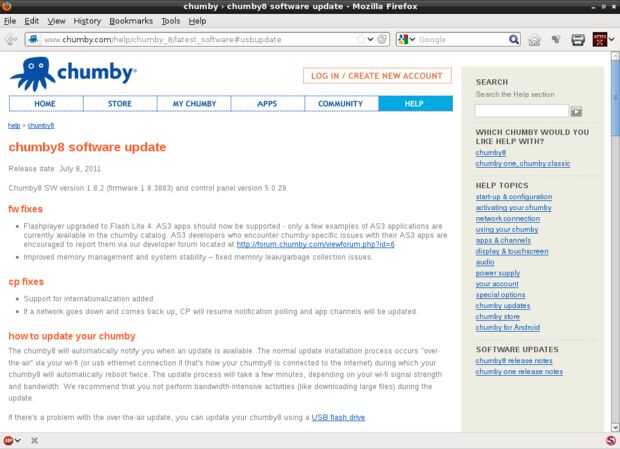Open the 'audio' help topic
Viewport: 620px width, 449px height.
tap(485, 262)
